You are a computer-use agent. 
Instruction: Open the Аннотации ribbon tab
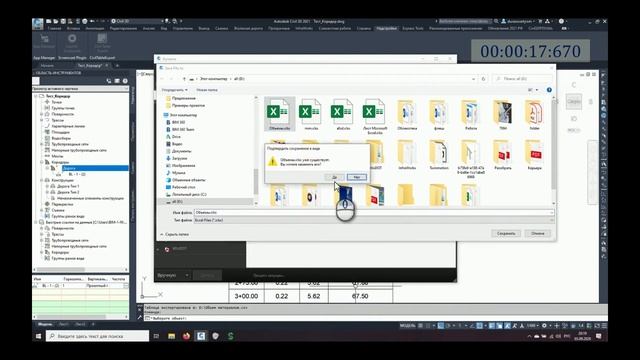[95, 29]
